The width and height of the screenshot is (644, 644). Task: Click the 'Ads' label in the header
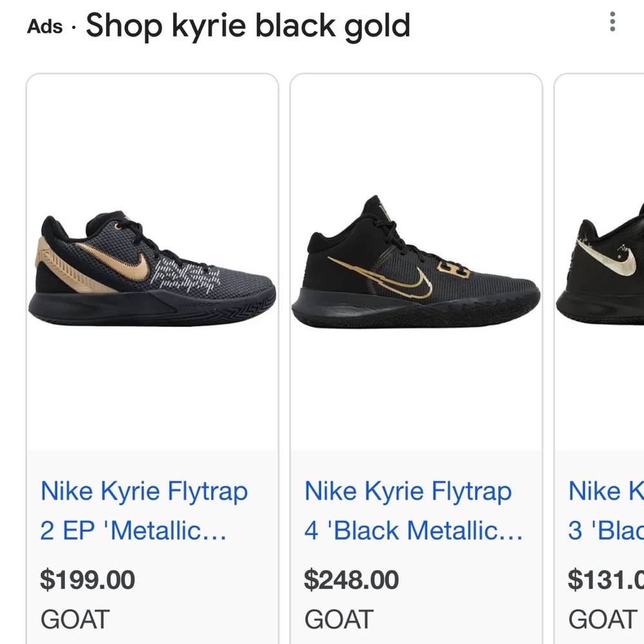pyautogui.click(x=44, y=26)
